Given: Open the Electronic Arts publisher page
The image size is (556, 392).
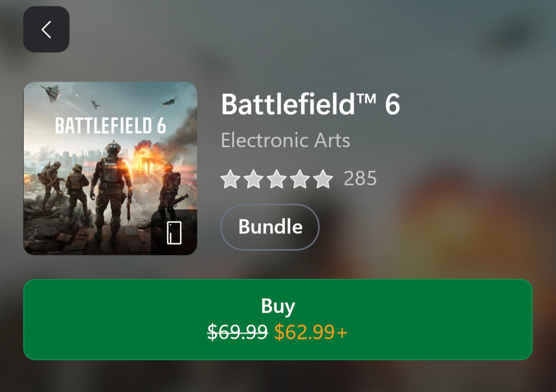Looking at the screenshot, I should click(286, 140).
